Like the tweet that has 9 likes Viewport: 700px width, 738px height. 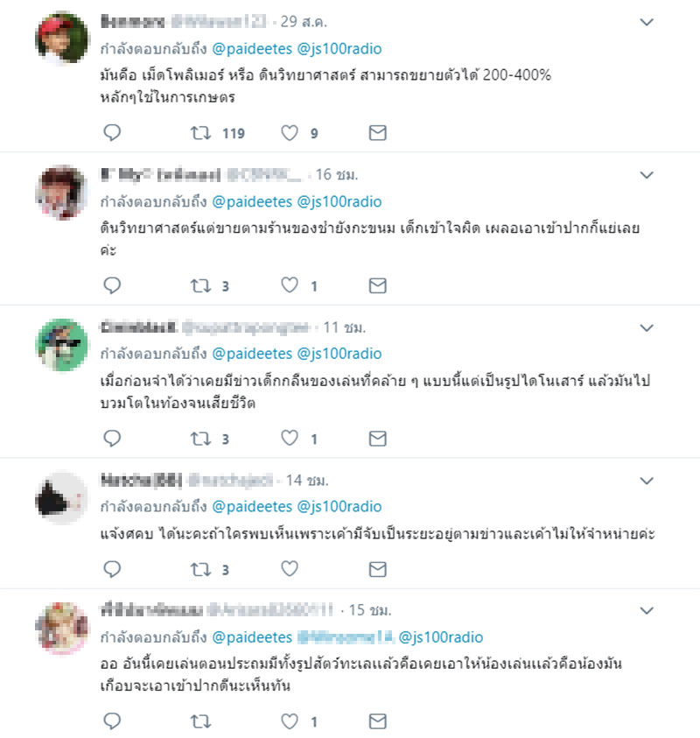coord(290,133)
